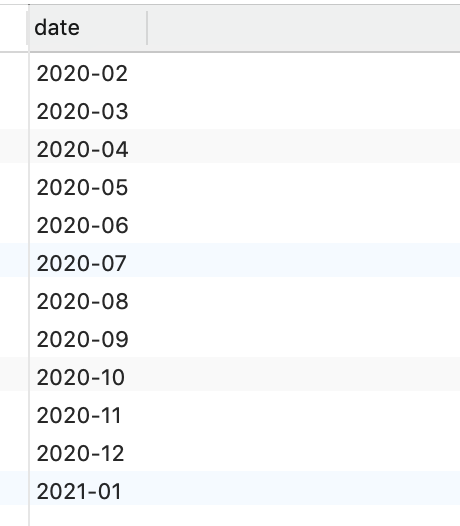The image size is (460, 526).
Task: Select the 2020-04 row
Action: tap(245, 149)
